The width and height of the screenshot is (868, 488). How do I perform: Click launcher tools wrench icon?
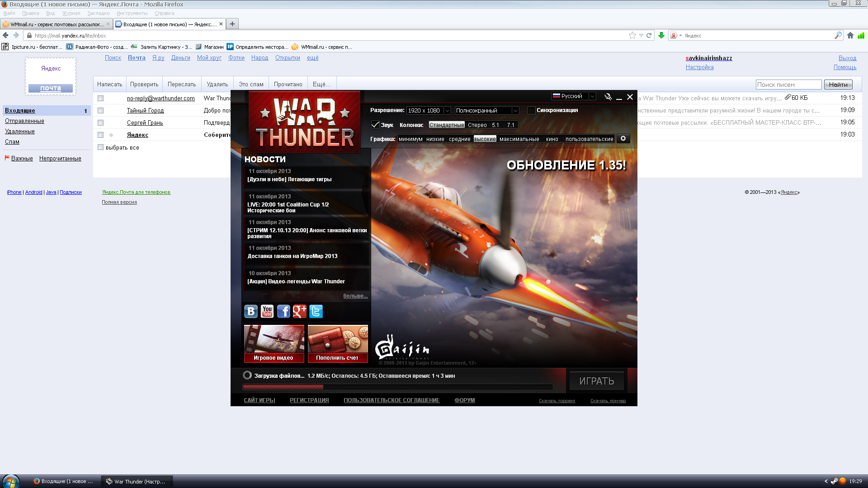click(608, 97)
